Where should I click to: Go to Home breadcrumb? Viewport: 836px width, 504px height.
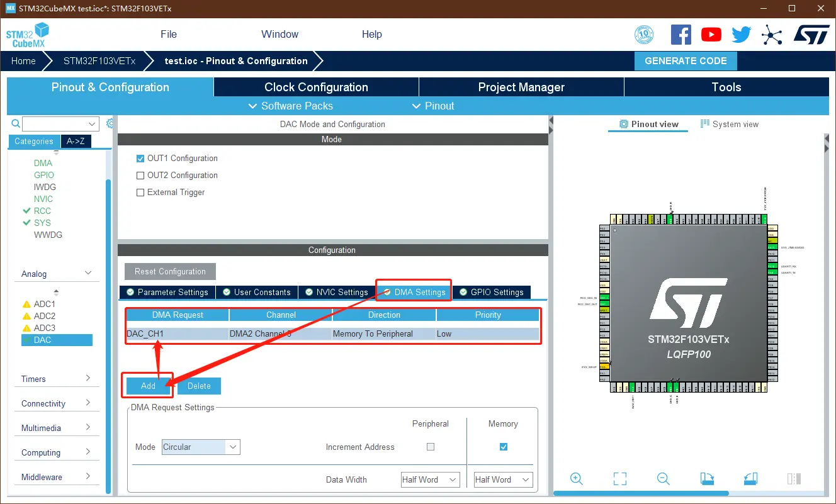pyautogui.click(x=23, y=61)
